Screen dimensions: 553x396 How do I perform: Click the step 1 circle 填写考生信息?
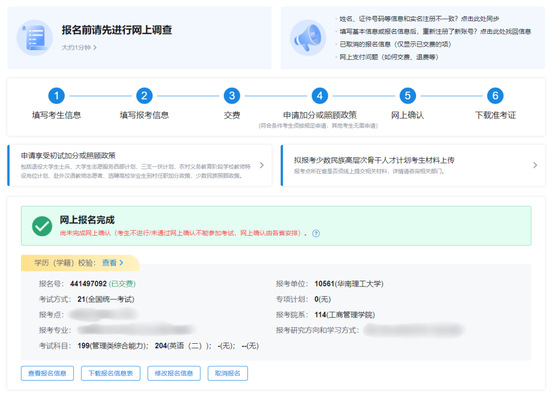point(56,96)
